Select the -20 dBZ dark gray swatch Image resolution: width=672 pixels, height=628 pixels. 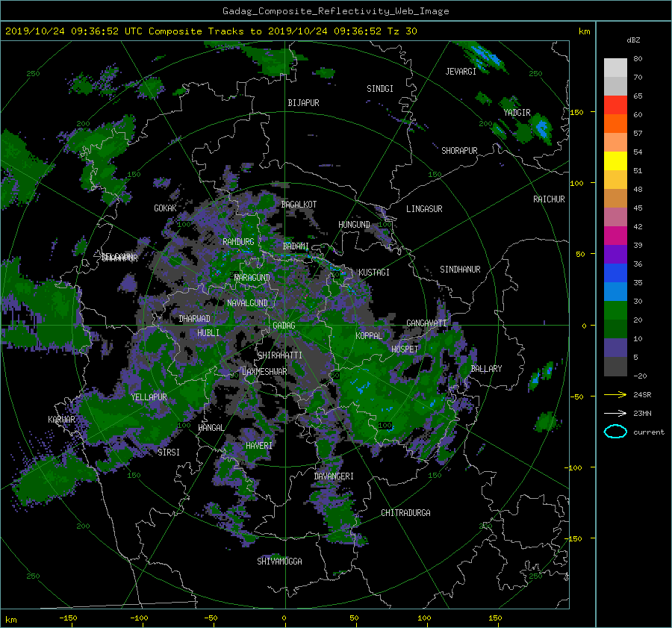(615, 366)
